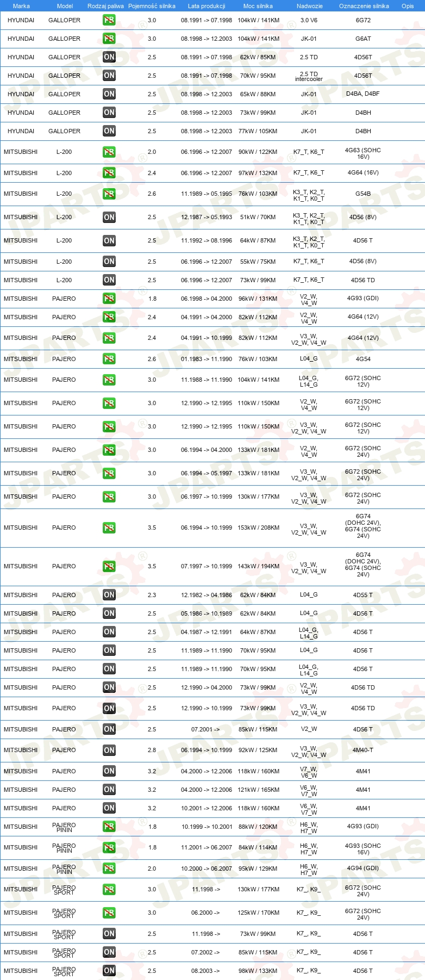Click the Nadwozie column header
Viewport: 425px width, 980px height.
310,6
